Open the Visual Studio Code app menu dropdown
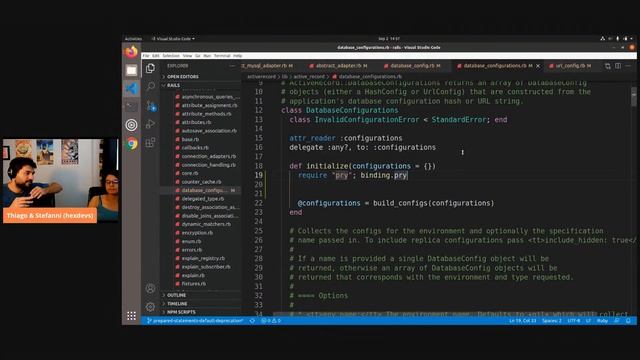Viewport: 640px width, 360px height. pyautogui.click(x=173, y=39)
